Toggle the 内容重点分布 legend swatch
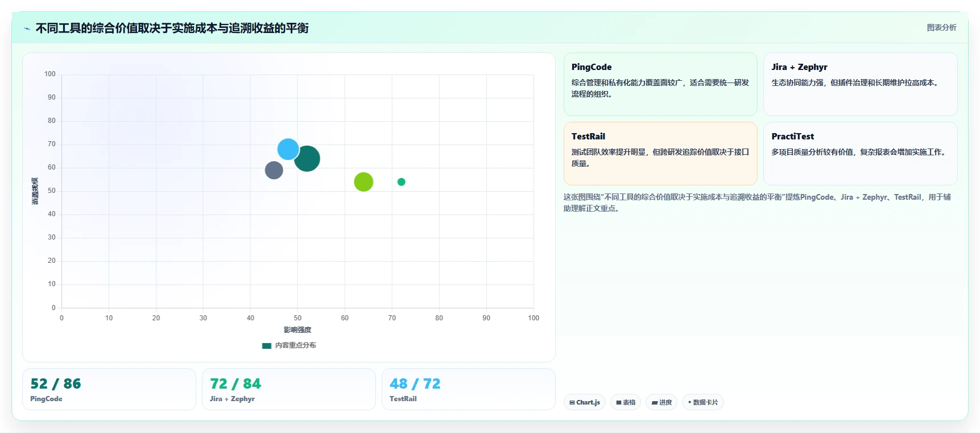The height and width of the screenshot is (433, 980). (x=266, y=345)
